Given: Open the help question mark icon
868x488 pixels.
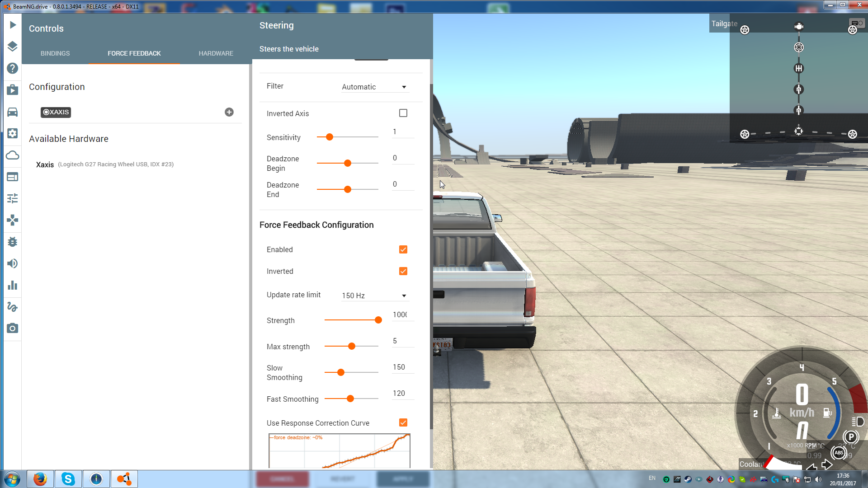Looking at the screenshot, I should tap(13, 68).
